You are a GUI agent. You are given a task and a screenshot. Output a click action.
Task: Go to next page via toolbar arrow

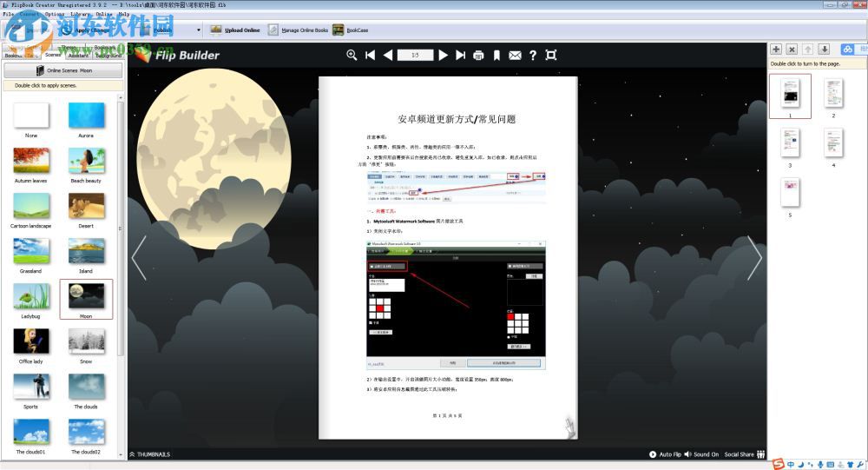[443, 55]
